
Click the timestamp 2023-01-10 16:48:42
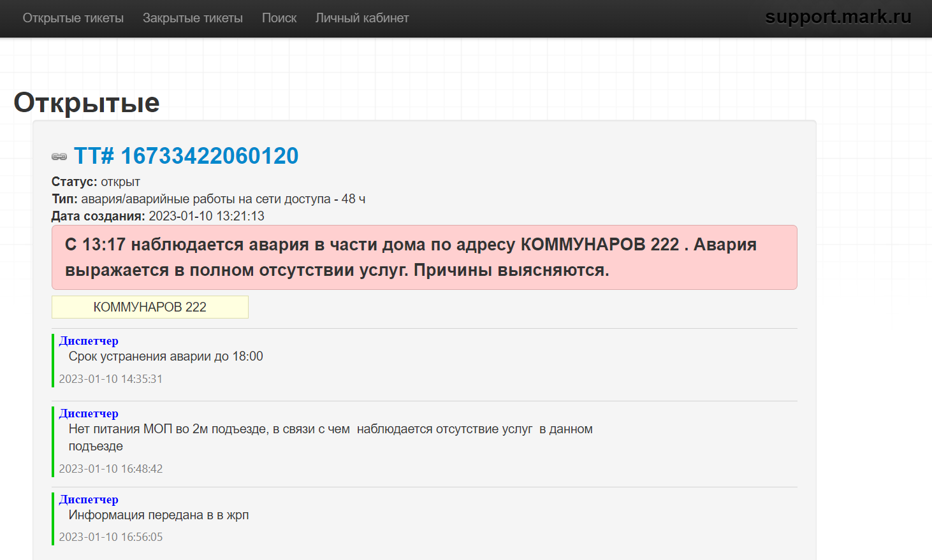coord(111,469)
